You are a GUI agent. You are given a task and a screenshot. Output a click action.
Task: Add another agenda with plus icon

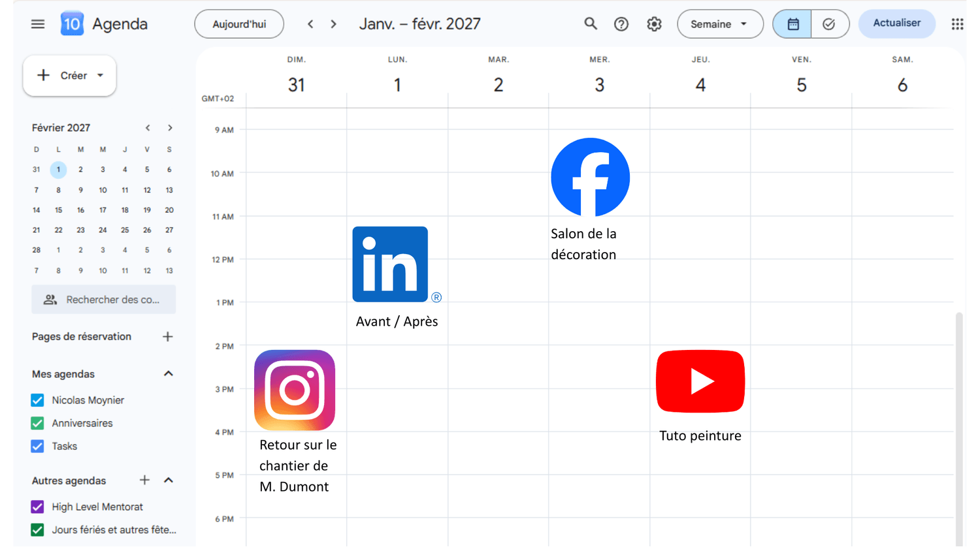pyautogui.click(x=144, y=480)
